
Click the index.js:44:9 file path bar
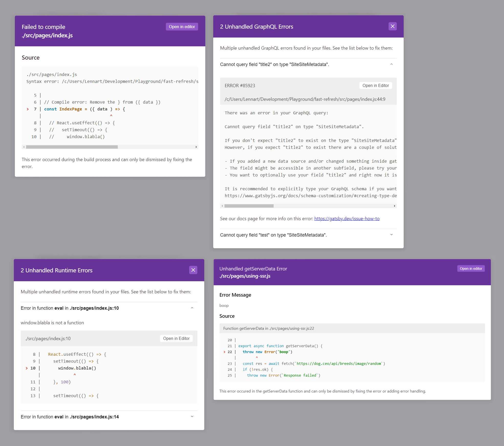(x=305, y=99)
